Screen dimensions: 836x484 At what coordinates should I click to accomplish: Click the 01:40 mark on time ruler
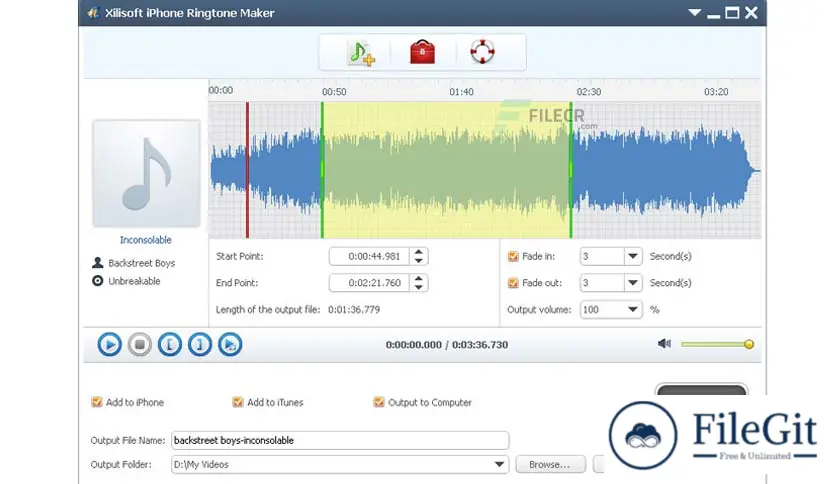(461, 92)
